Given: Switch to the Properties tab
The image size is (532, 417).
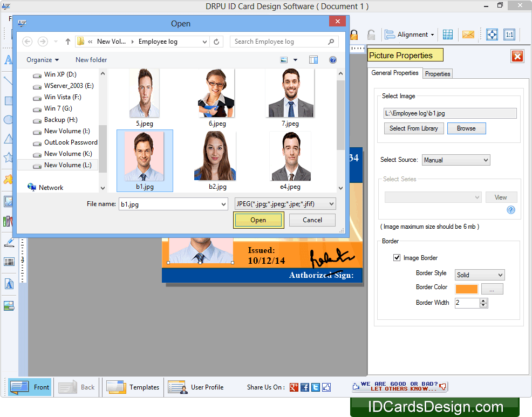Looking at the screenshot, I should tap(437, 73).
